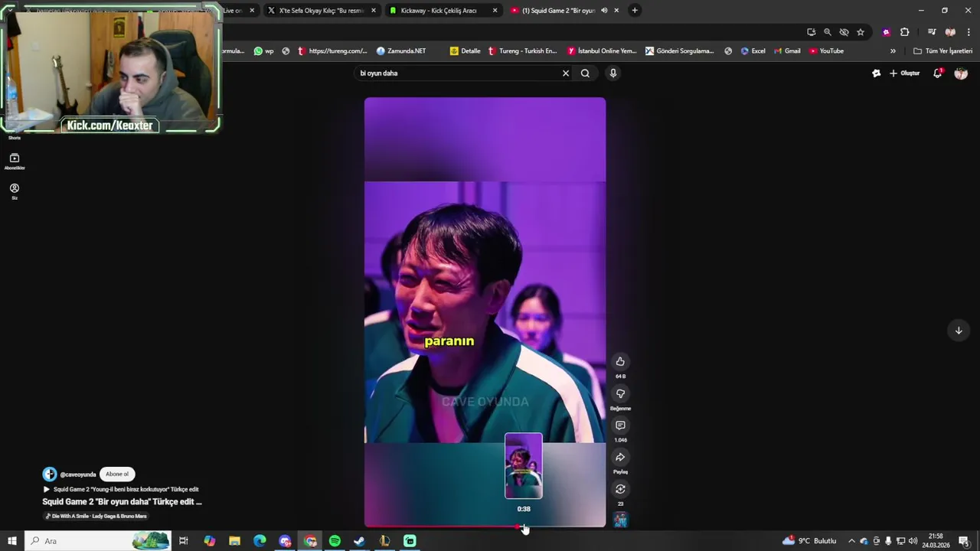Submit search with magnifier icon

pos(585,73)
